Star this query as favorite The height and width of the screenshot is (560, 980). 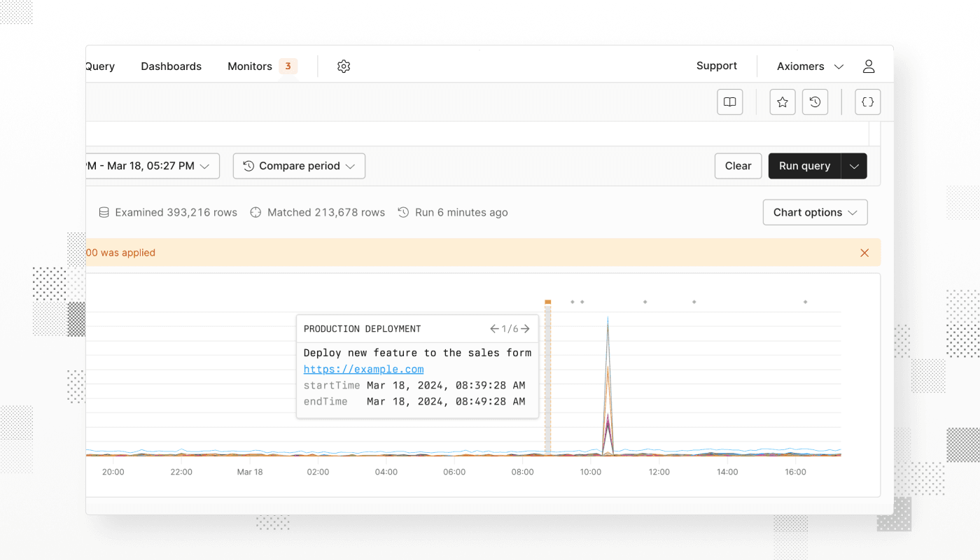783,102
